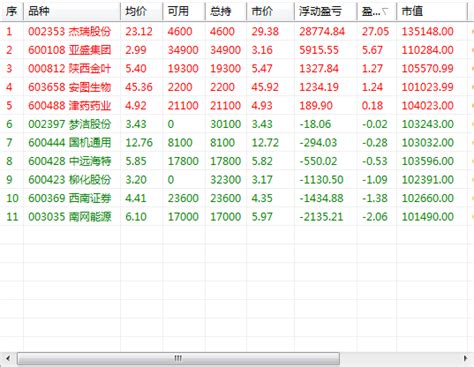Click average price 23.12
Viewport: 474px width, 367px height.
click(139, 32)
